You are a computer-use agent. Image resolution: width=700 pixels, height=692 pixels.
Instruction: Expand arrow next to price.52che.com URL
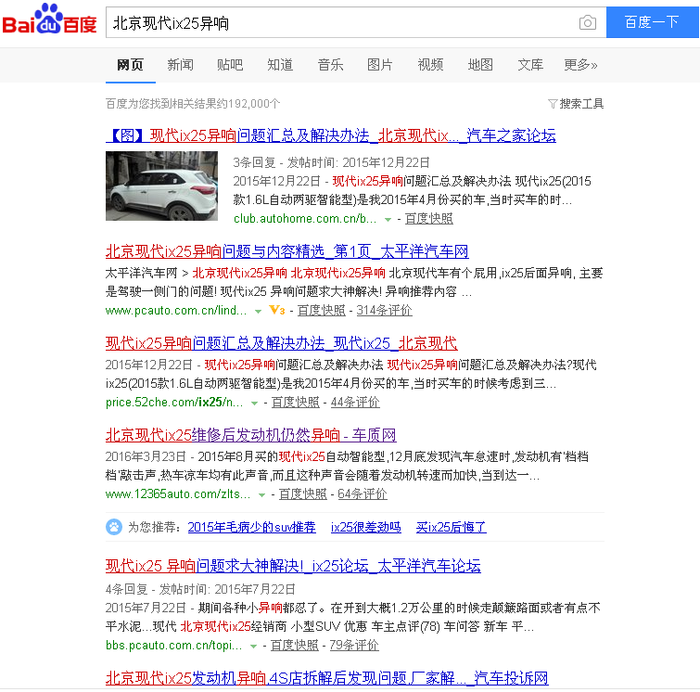(255, 403)
